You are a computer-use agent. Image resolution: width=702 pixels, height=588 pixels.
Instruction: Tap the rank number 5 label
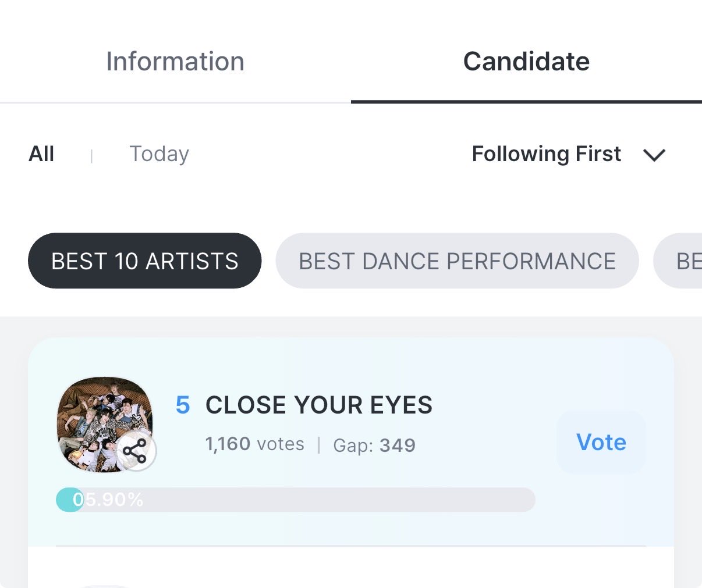[183, 405]
